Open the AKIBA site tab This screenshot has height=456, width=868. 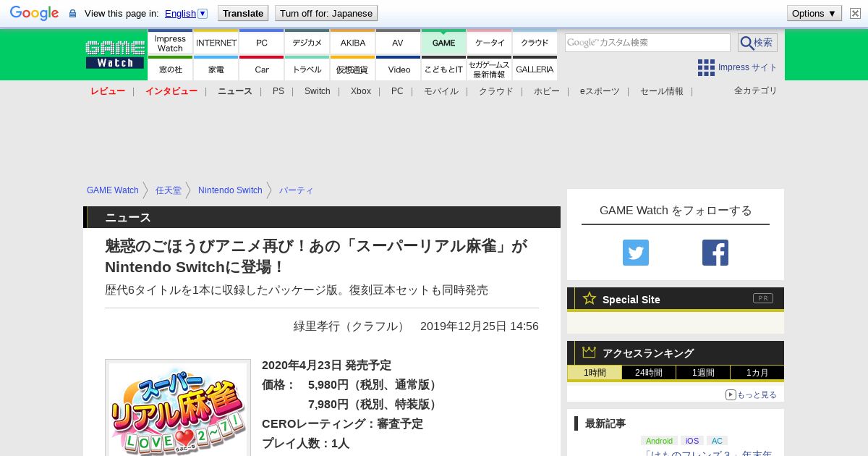[353, 43]
